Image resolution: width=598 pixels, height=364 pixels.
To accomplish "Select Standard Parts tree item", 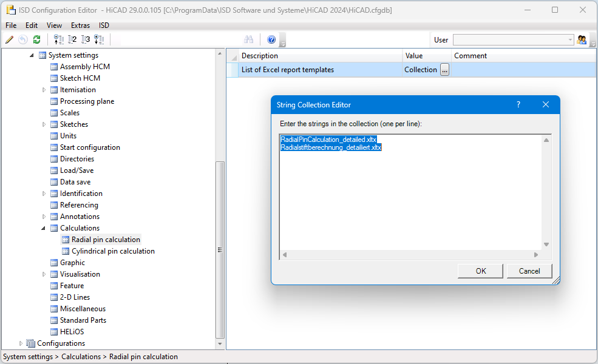I will [83, 320].
